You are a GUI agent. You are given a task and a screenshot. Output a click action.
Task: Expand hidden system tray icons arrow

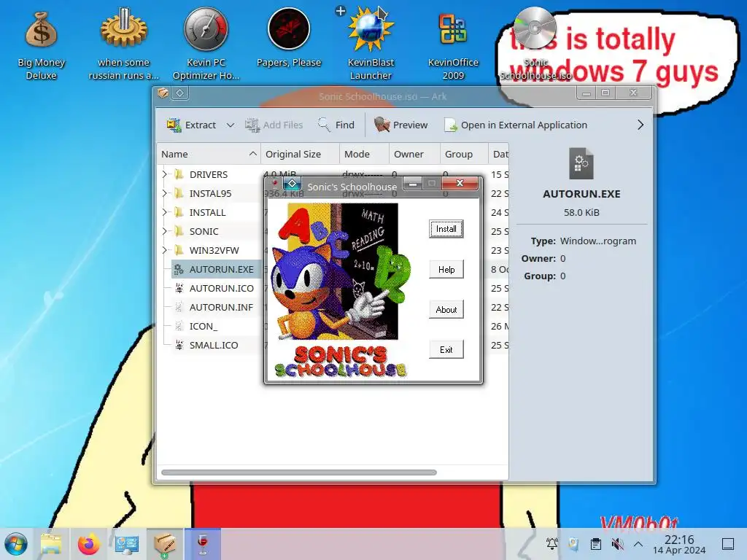[x=638, y=544]
